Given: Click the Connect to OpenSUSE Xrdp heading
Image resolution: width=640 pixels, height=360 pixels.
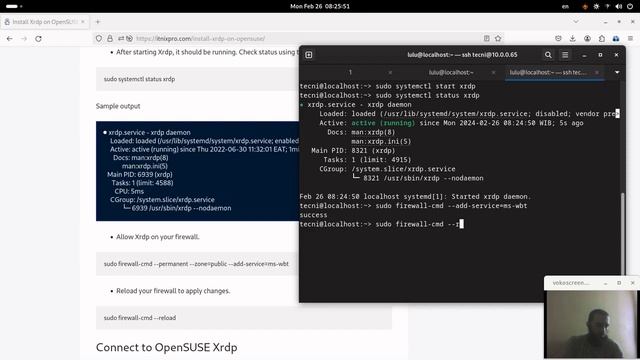Looking at the screenshot, I should 167,347.
